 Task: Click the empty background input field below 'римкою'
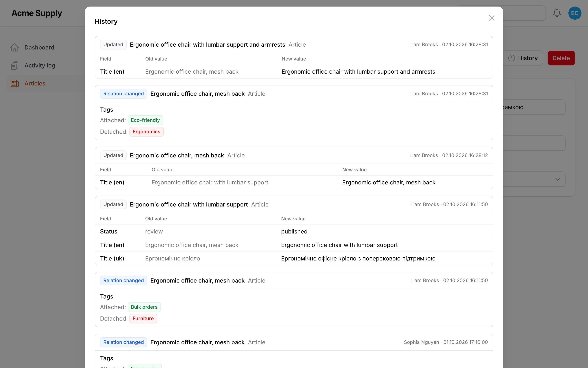click(534, 143)
